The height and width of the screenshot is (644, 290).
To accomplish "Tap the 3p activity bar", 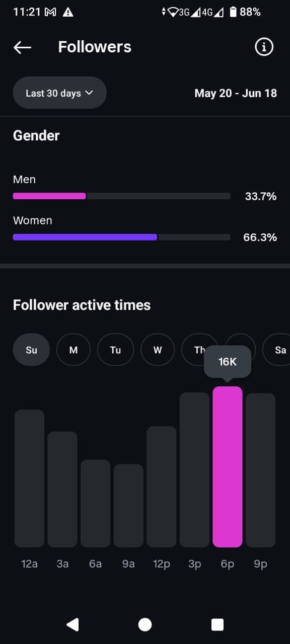I will [x=194, y=470].
